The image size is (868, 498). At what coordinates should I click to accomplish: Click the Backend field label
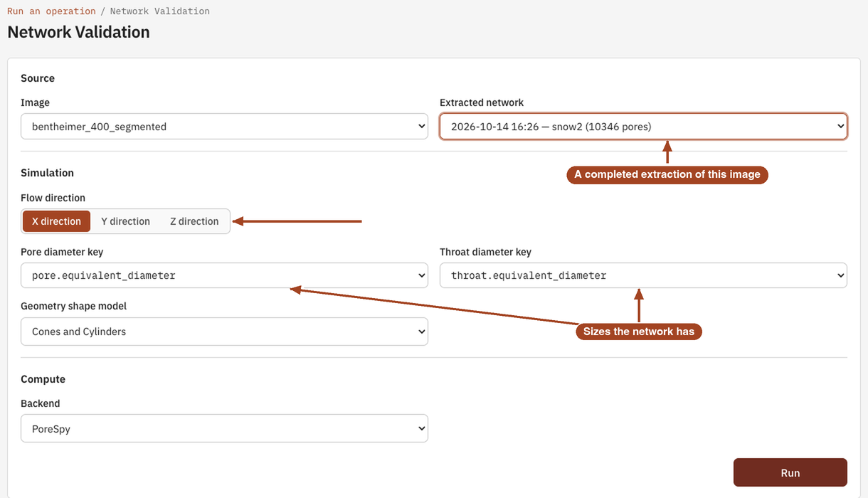(40, 403)
